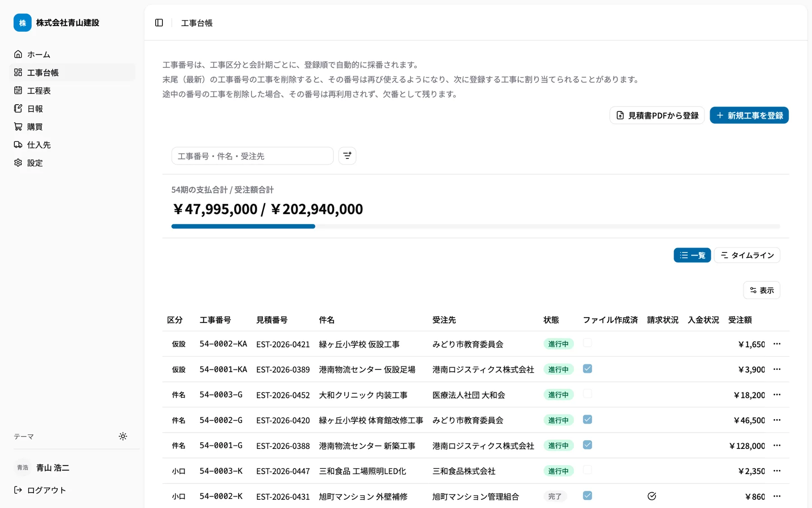This screenshot has width=812, height=508.
Task: Focus the 工事番号・件名・受注先 search field
Action: click(252, 156)
